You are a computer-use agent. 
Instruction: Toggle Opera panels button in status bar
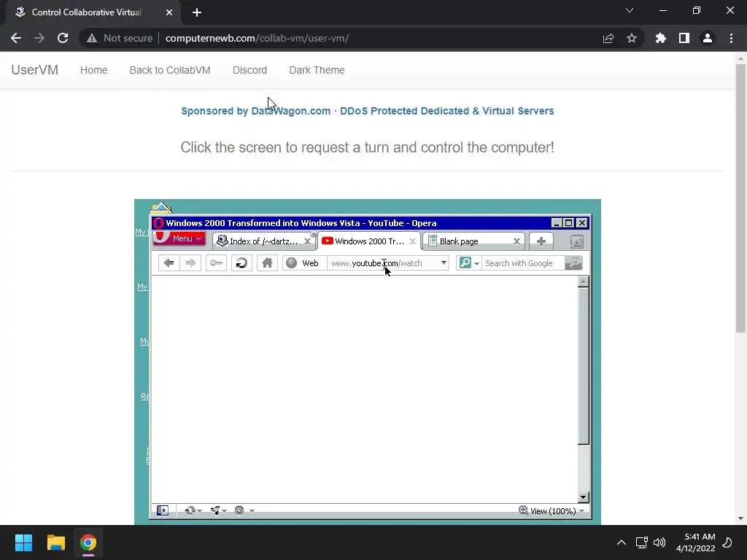tap(163, 510)
